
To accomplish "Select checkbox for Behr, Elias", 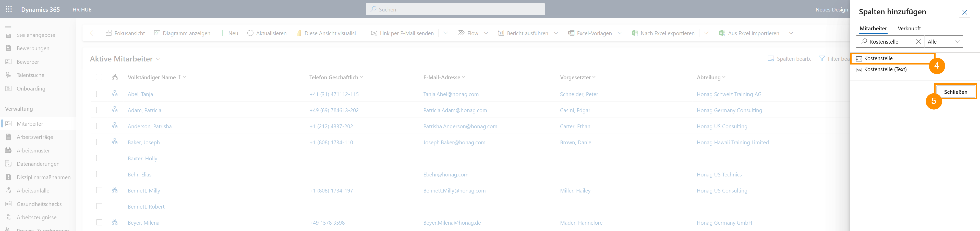I will coord(99,174).
